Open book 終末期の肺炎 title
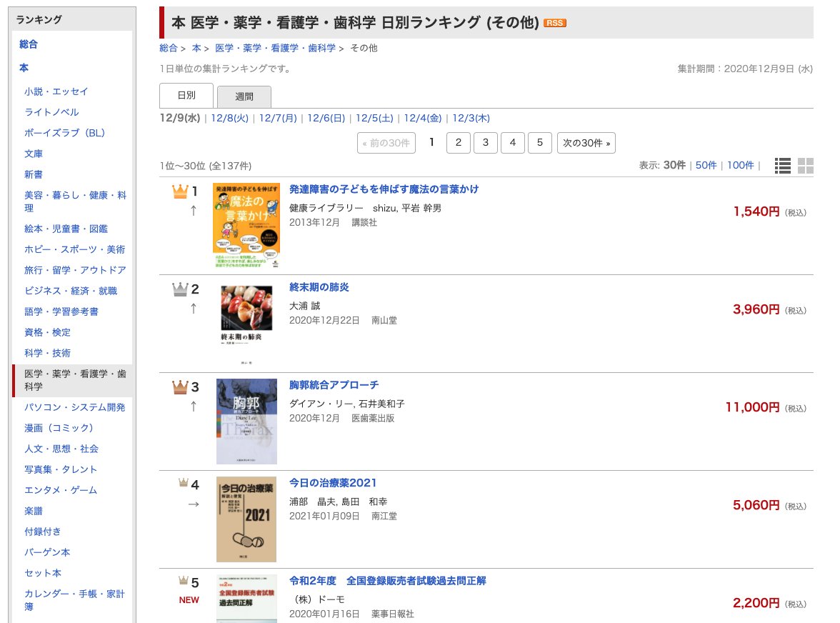Screen dimensions: 840x623 click(319, 287)
